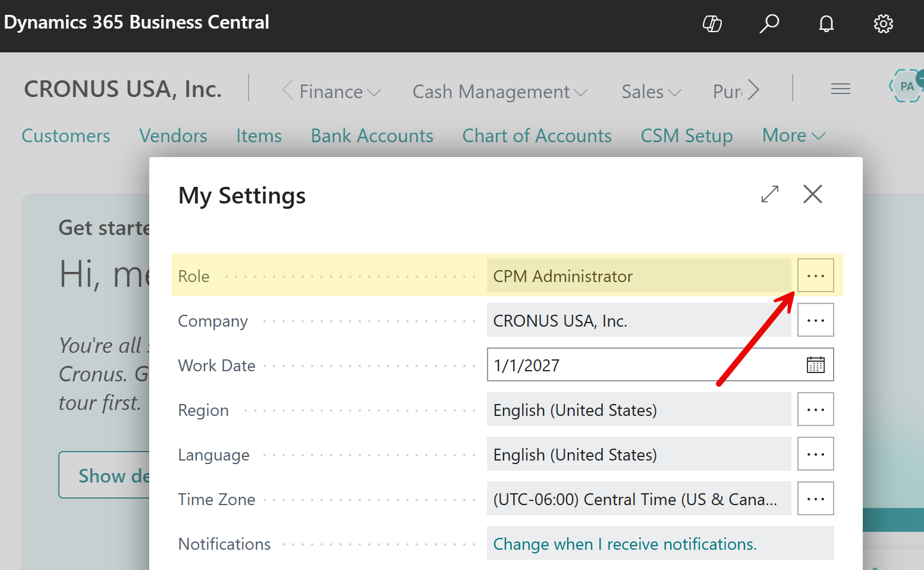This screenshot has width=924, height=570.
Task: Open the Language lookup ellipsis
Action: pyautogui.click(x=815, y=453)
